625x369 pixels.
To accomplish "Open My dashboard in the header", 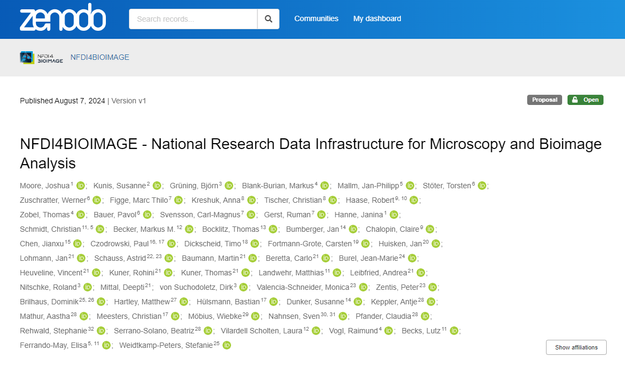I will pos(377,19).
